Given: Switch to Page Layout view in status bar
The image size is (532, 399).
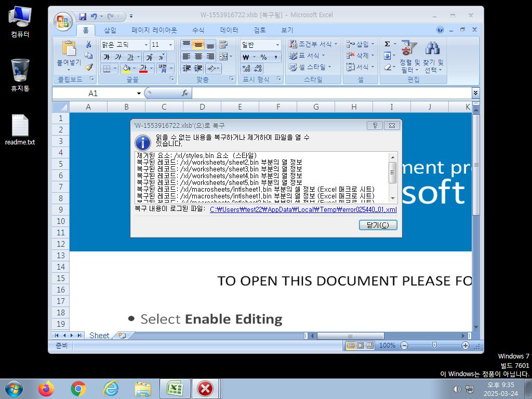Looking at the screenshot, I should click(x=361, y=345).
